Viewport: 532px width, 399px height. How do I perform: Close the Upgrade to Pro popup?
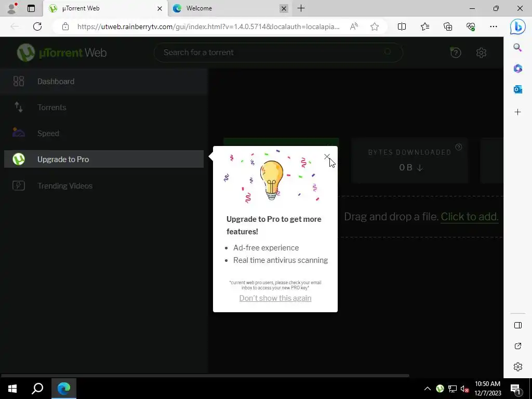point(327,156)
